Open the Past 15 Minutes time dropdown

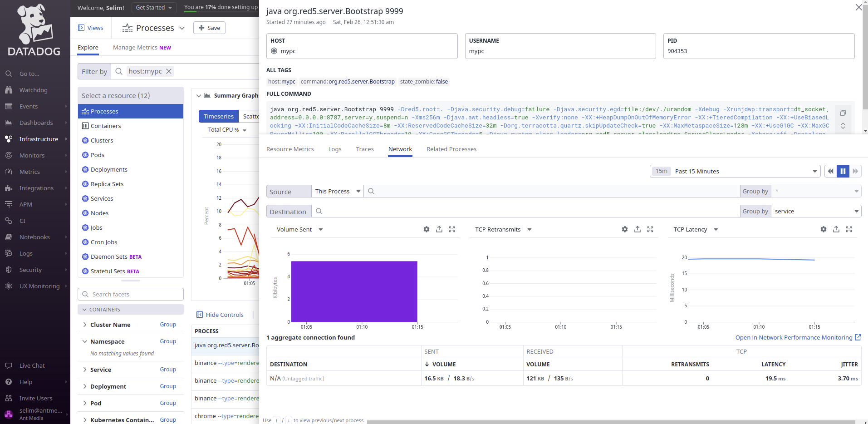(x=735, y=171)
